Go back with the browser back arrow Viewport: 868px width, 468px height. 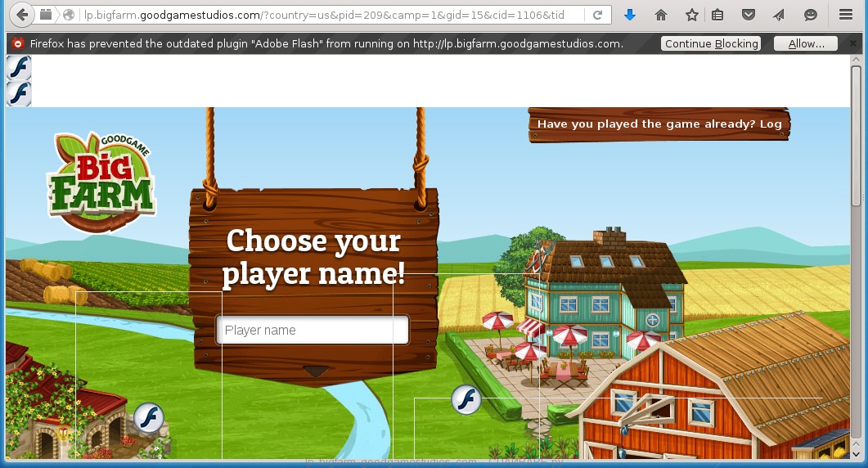21,15
